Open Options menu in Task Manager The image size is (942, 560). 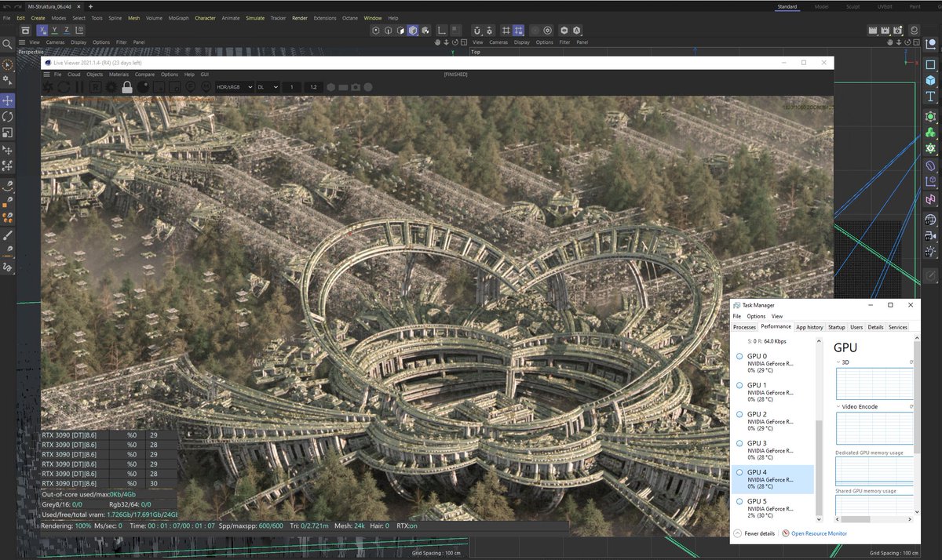pos(756,316)
